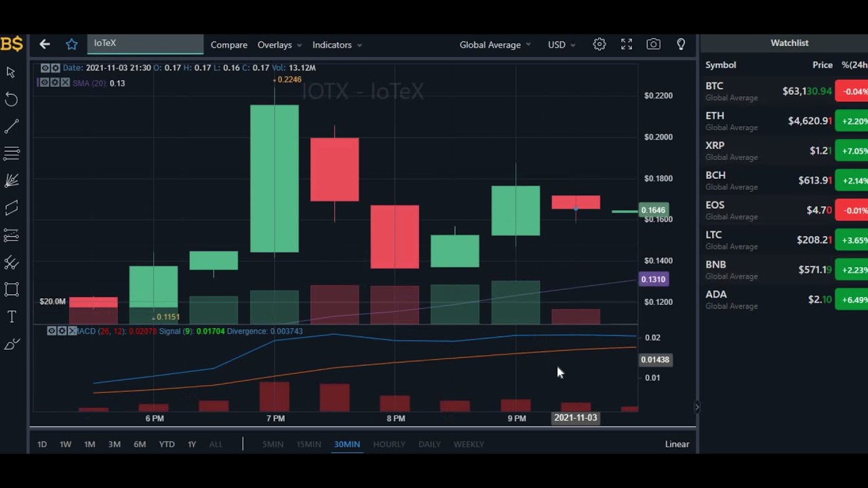Switch chart scale from Linear

pyautogui.click(x=677, y=444)
